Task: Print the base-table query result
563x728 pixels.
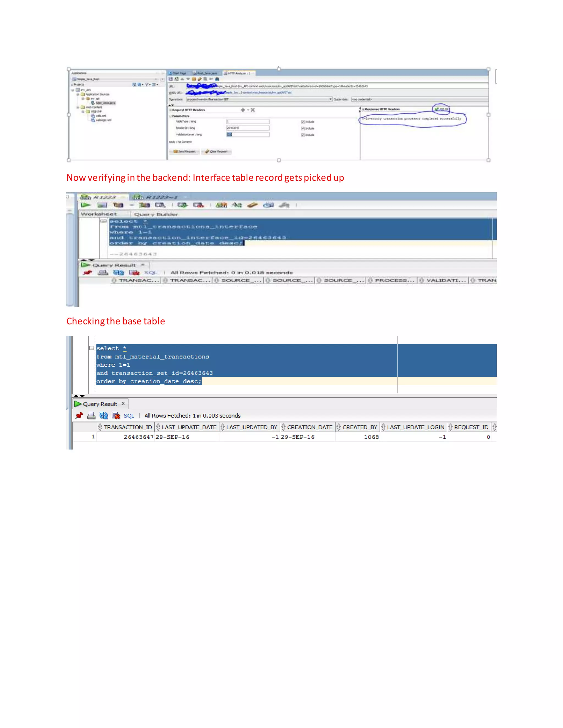Action: (x=91, y=416)
